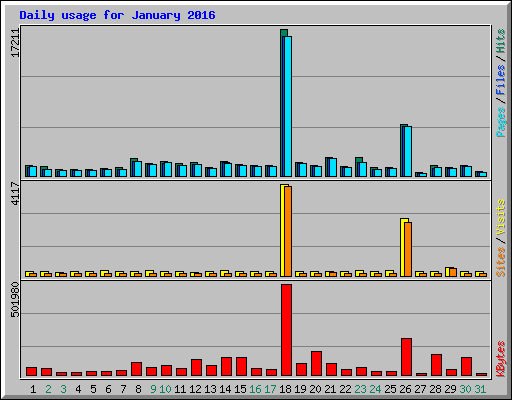This screenshot has width=512, height=400.
Task: Click the 4117 visits axis value
Action: tap(16, 193)
